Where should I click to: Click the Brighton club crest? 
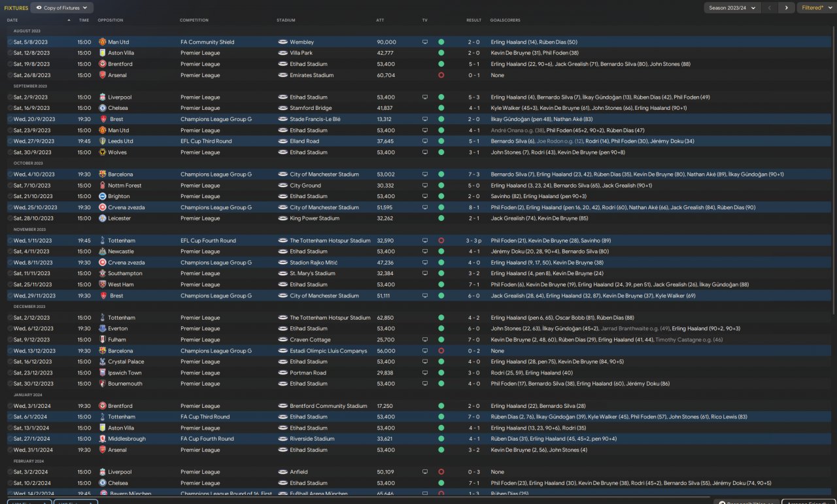[102, 196]
